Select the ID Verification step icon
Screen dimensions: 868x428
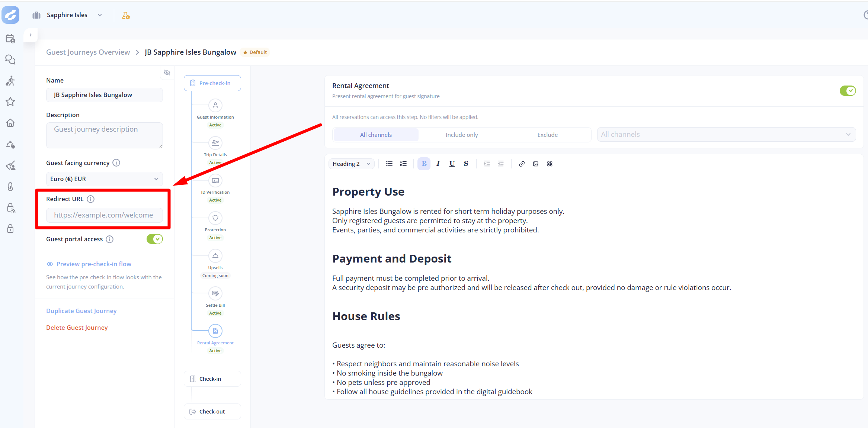click(215, 180)
